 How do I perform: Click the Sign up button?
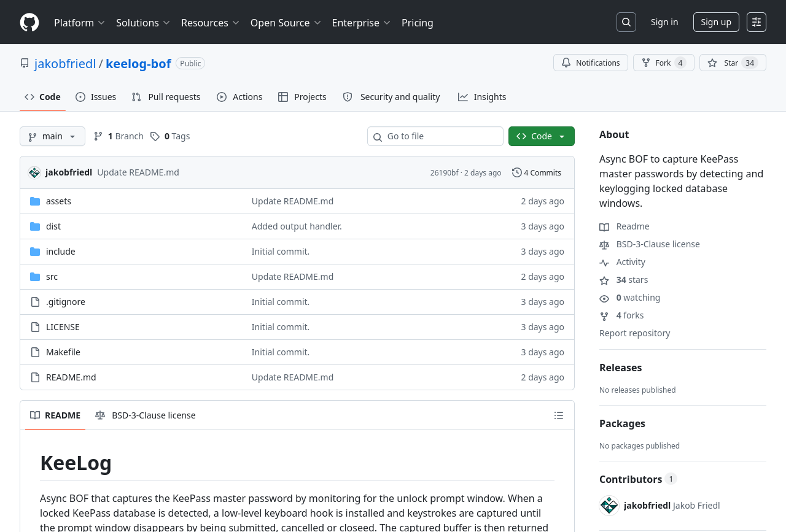(715, 22)
